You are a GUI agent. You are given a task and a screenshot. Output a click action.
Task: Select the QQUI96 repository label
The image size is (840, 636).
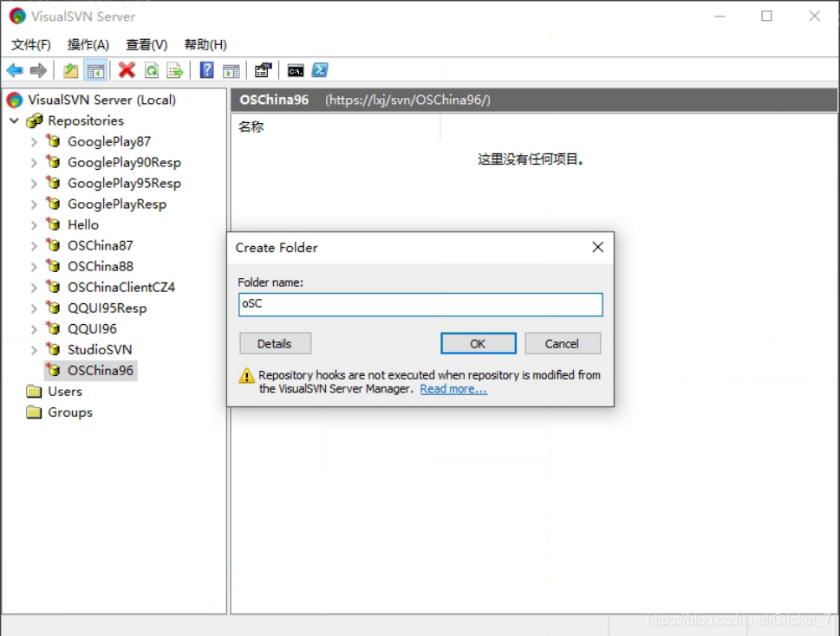[92, 328]
